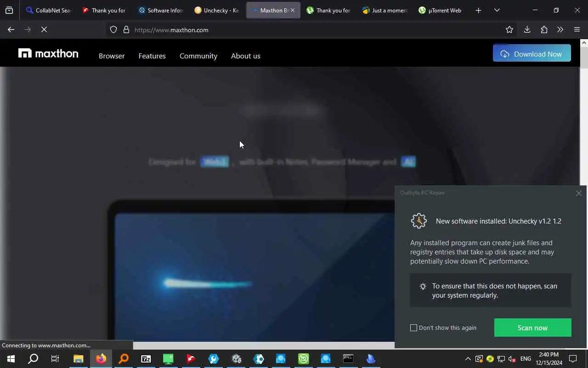Open Task View from the taskbar
This screenshot has height=368, width=588.
coord(55,359)
